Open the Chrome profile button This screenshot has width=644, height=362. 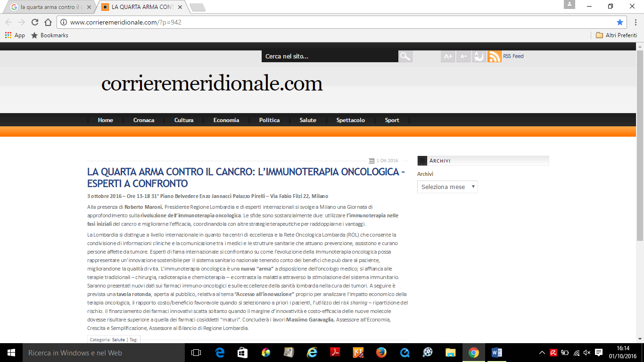click(570, 4)
